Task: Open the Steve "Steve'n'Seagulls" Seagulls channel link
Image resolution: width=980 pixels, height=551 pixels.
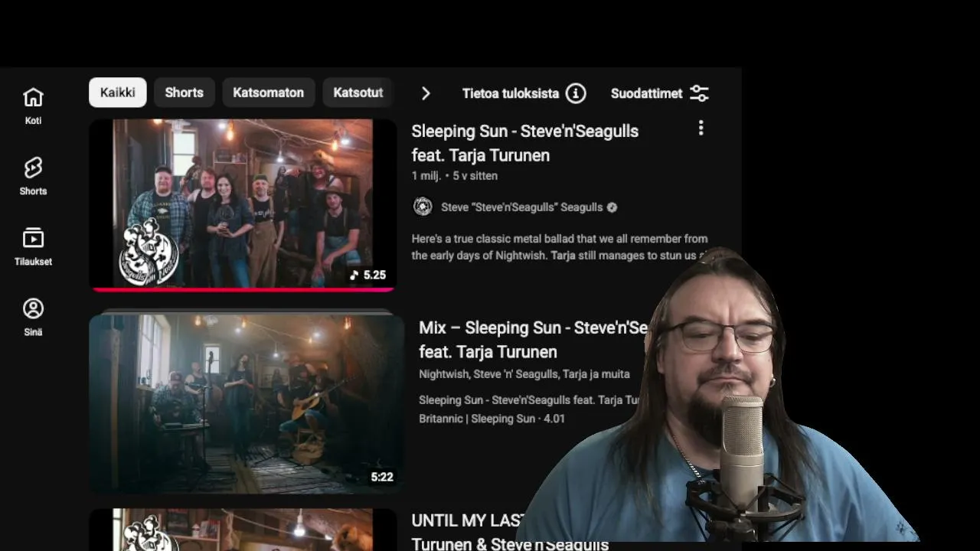Action: [x=522, y=207]
